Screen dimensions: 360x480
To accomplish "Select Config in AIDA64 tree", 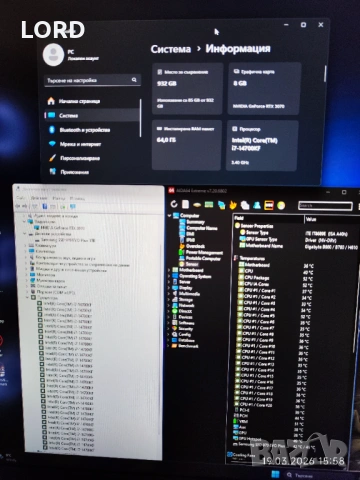I will (x=181, y=334).
